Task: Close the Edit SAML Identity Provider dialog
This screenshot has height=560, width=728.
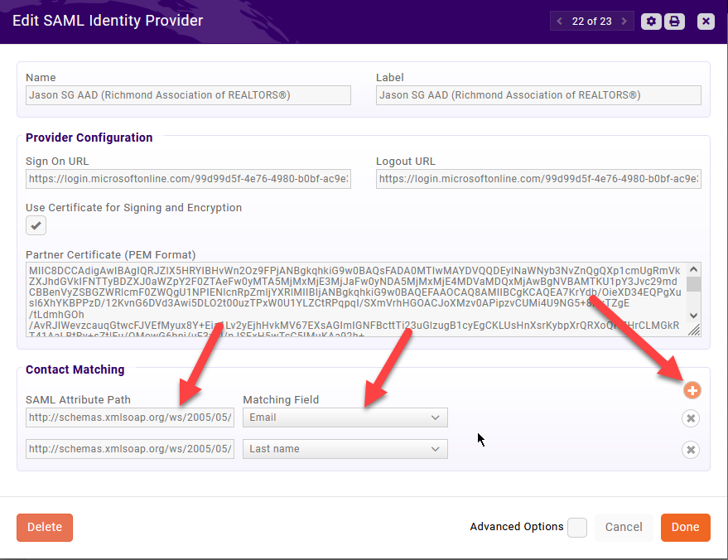Action: click(705, 22)
